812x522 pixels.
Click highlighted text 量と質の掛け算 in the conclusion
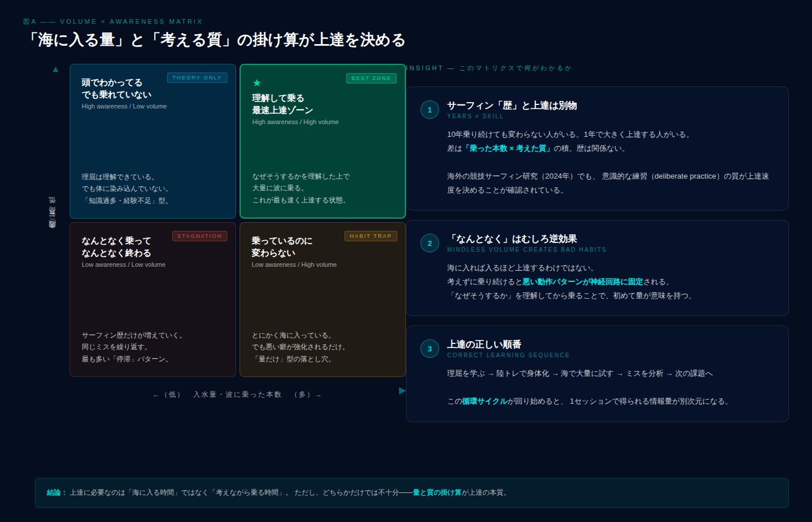pyautogui.click(x=437, y=492)
